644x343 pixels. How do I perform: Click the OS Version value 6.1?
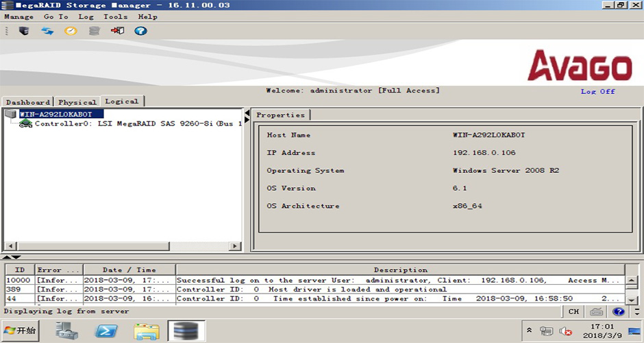[x=460, y=189]
